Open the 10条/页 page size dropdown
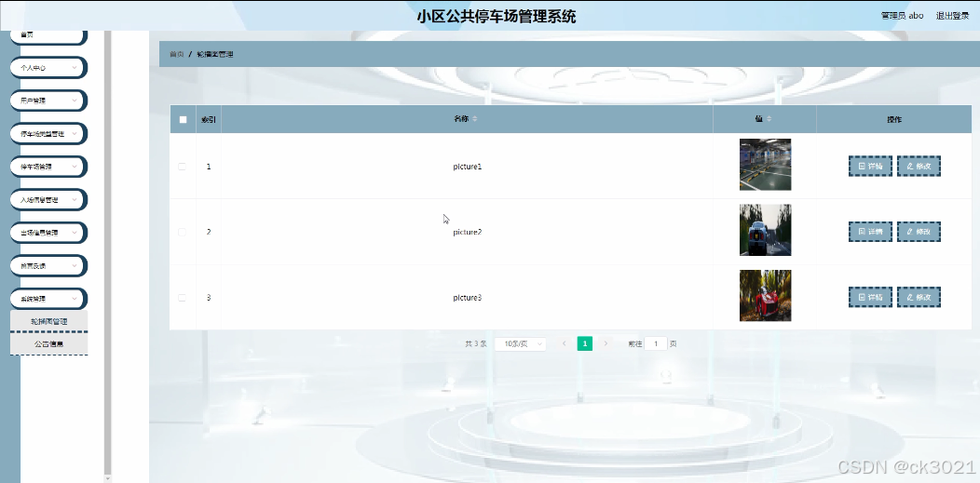 [520, 343]
